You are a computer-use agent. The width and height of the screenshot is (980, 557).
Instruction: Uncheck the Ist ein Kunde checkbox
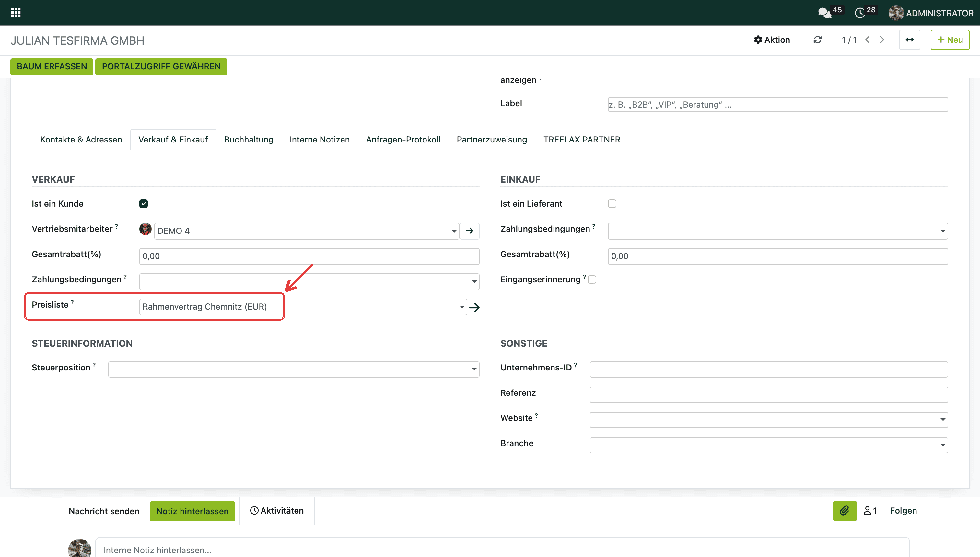coord(144,203)
